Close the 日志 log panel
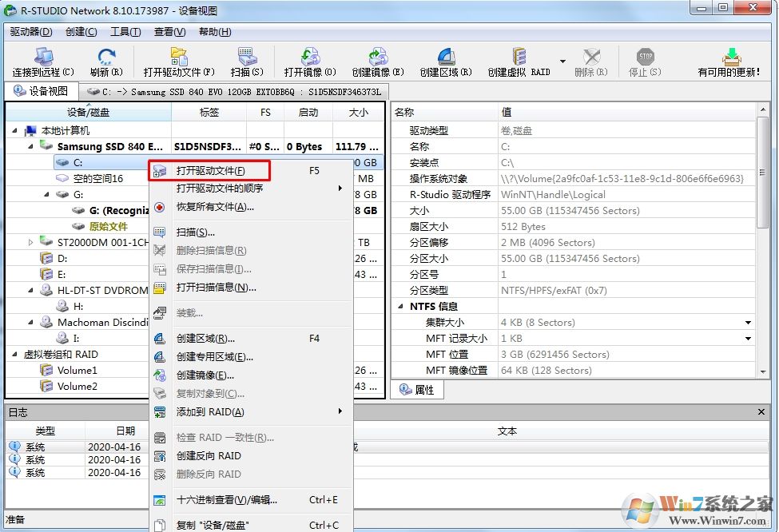779x532 pixels. point(760,411)
